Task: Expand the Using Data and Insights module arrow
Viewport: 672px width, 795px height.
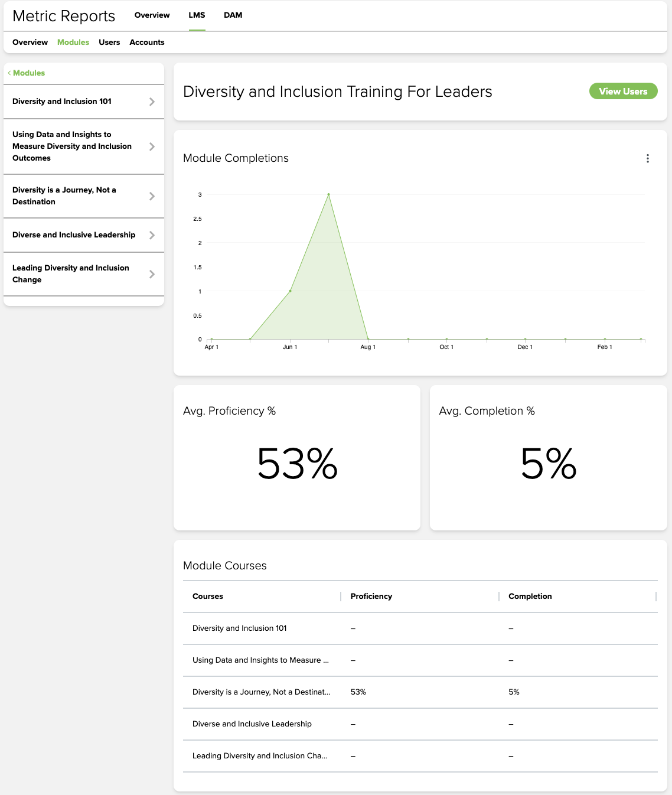Action: coord(152,146)
